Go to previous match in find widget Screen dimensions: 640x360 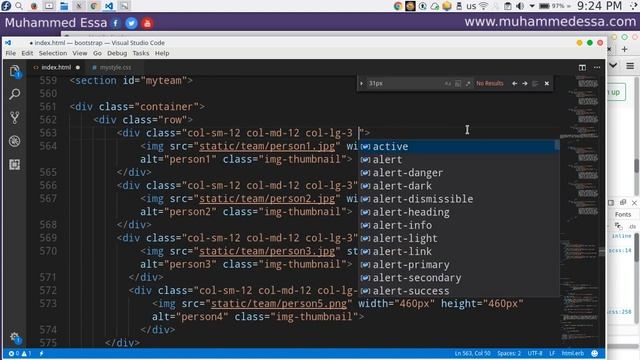tap(514, 83)
